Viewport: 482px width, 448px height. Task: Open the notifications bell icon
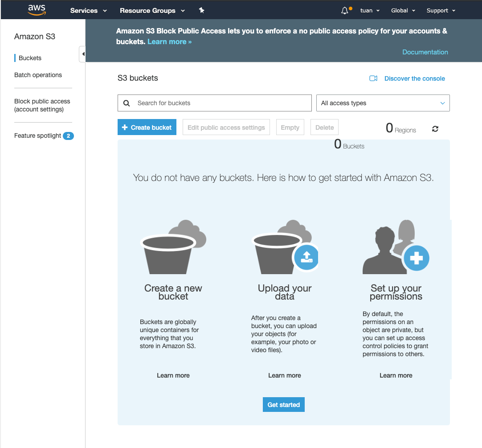point(345,10)
